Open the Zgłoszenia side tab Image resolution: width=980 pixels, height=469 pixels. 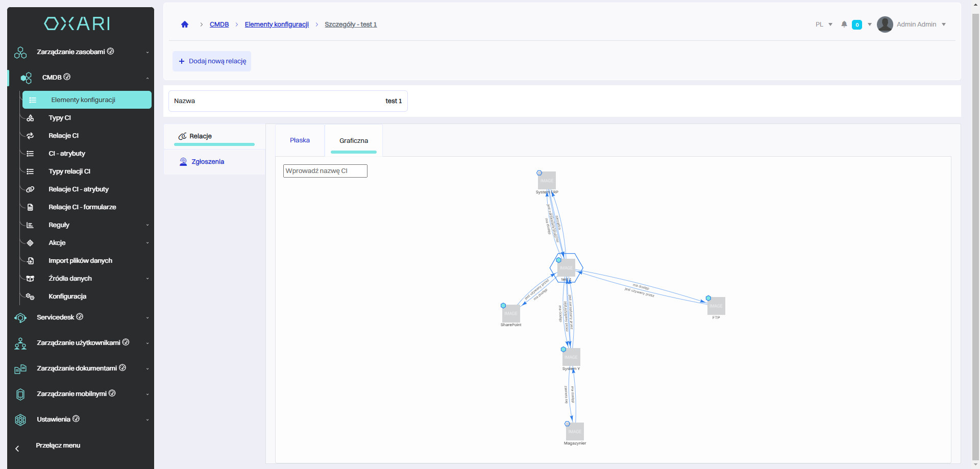click(207, 162)
